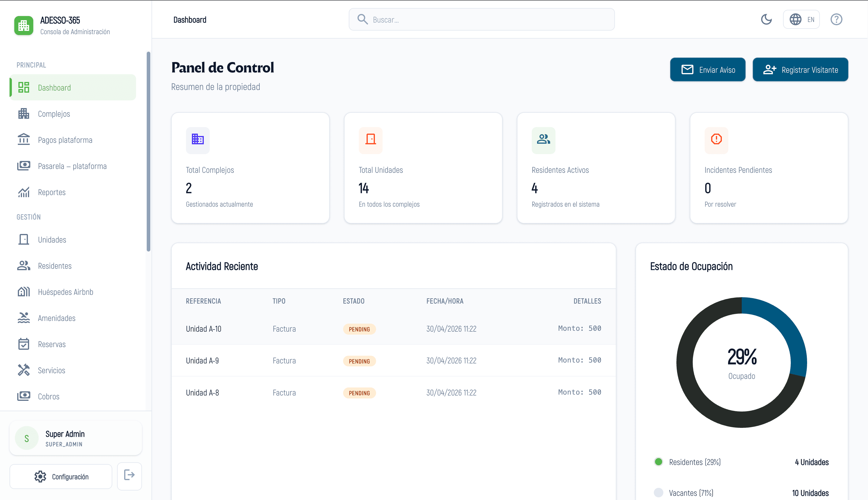Click the green Residentes (29%) legend dot
The image size is (868, 500).
659,462
